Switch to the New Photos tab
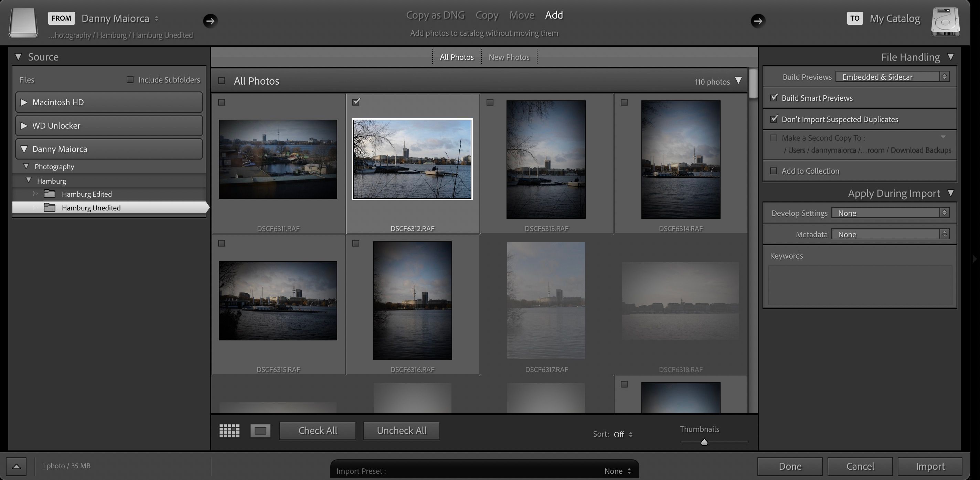Viewport: 980px width, 480px height. [509, 57]
